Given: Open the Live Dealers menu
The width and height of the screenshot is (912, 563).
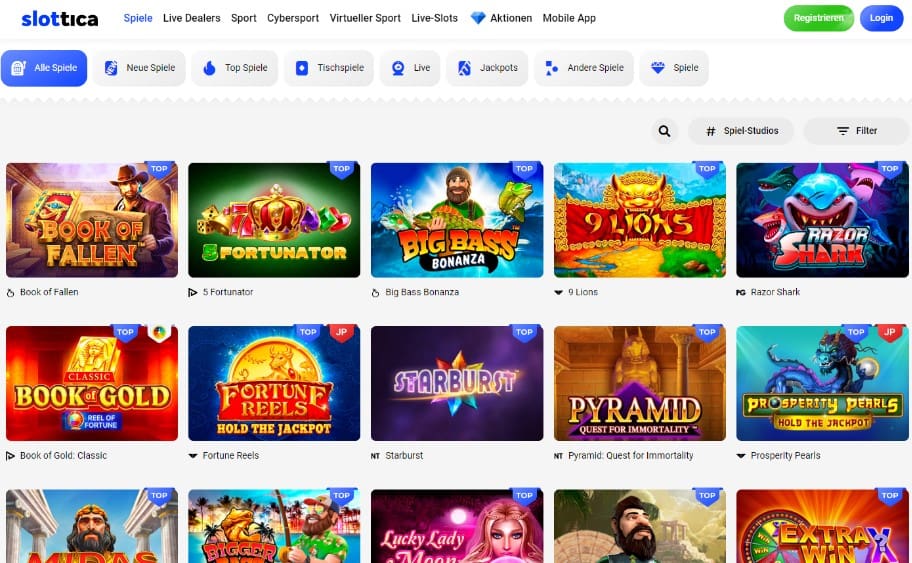Looking at the screenshot, I should point(191,18).
